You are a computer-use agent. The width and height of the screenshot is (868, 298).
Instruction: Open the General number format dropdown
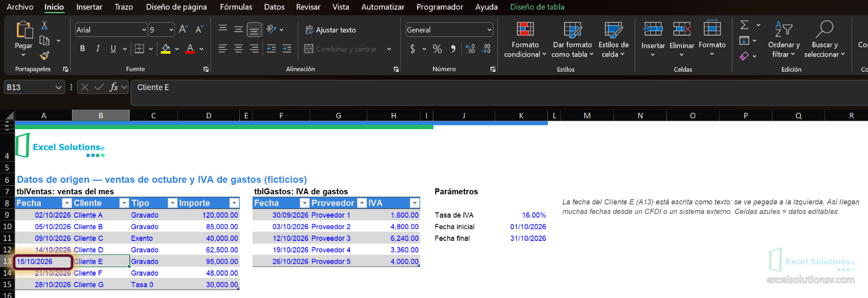coord(489,30)
